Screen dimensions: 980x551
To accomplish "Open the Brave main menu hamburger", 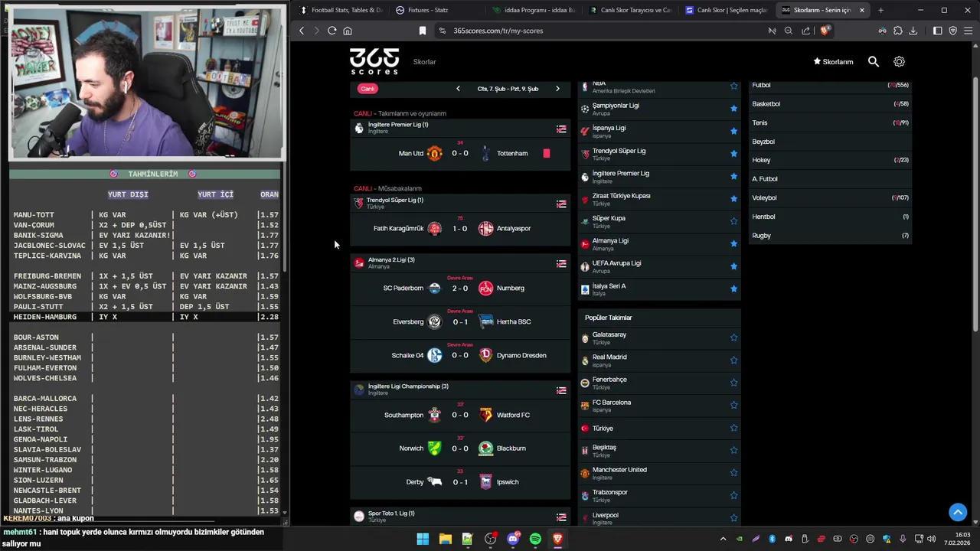I will click(x=968, y=31).
